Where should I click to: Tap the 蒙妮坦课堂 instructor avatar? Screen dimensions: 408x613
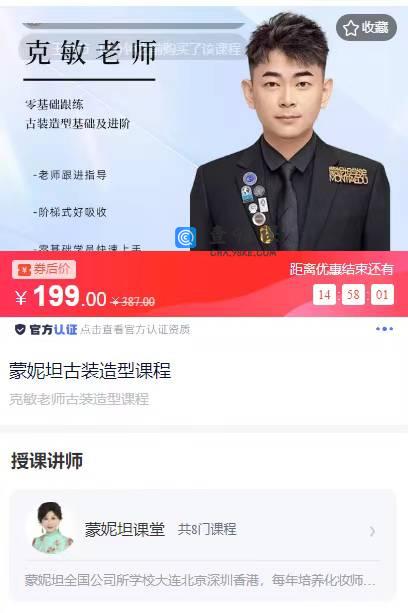(52, 528)
